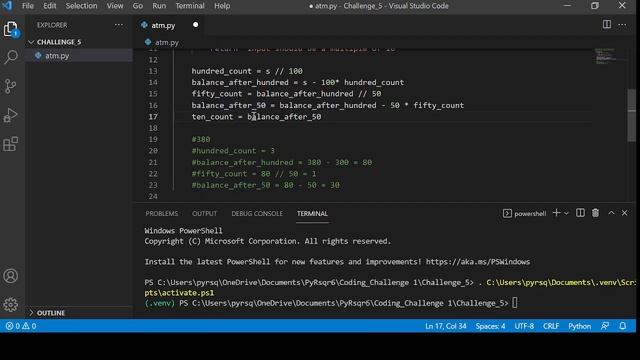
Task: Click the editor minimap preview
Action: (609, 56)
